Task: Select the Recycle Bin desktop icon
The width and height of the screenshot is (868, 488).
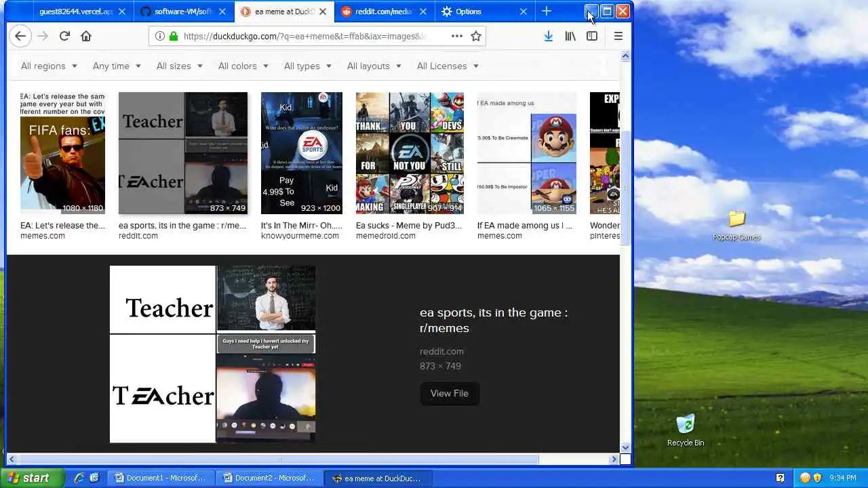Action: click(x=686, y=430)
